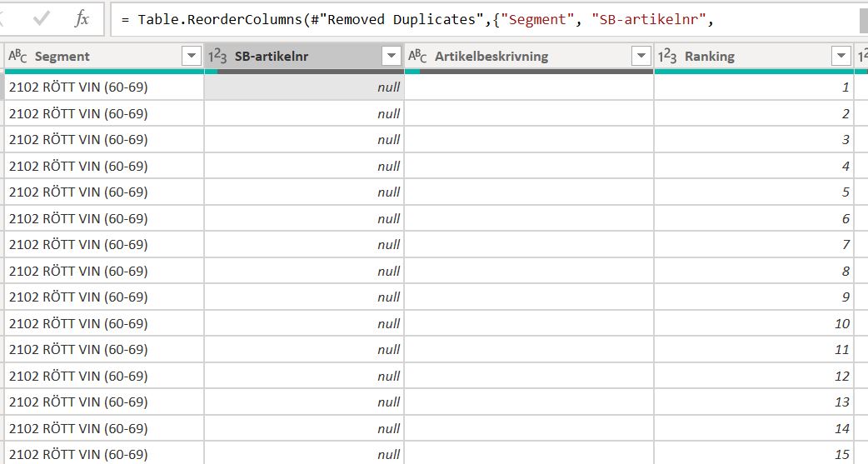Select empty Artikelbeskrivning cell in Ranking 1 row
The height and width of the screenshot is (464, 868).
point(529,87)
